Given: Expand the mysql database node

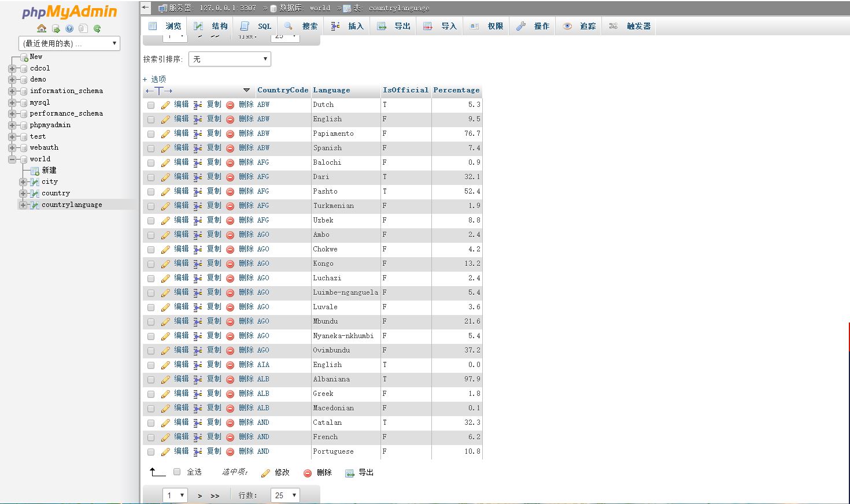Looking at the screenshot, I should (12, 102).
